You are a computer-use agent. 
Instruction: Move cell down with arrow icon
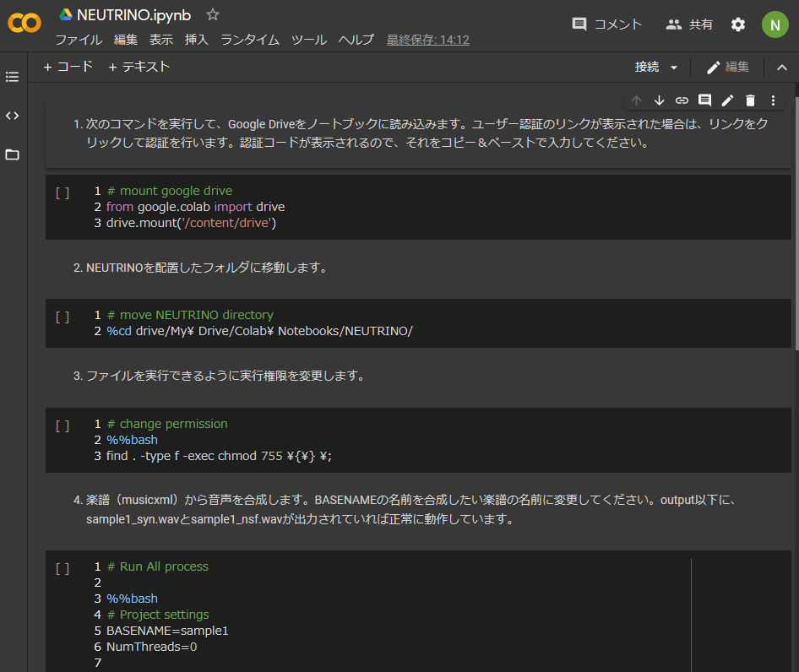[x=659, y=100]
